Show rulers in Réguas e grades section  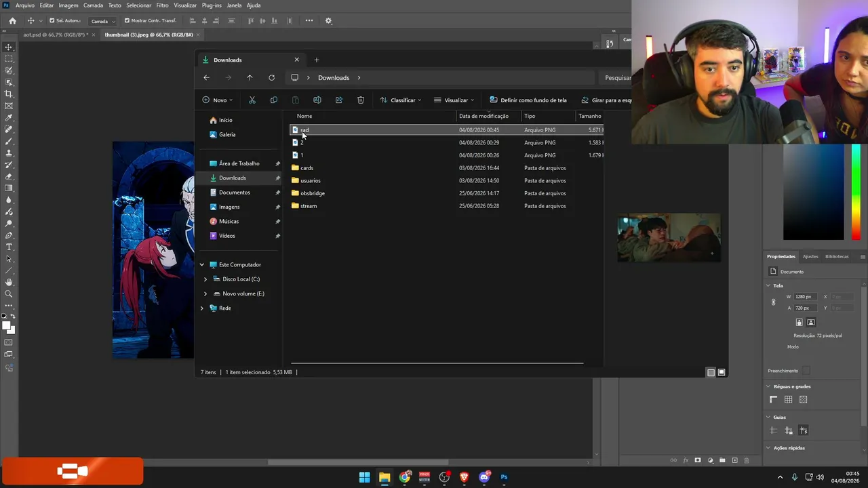pyautogui.click(x=773, y=400)
